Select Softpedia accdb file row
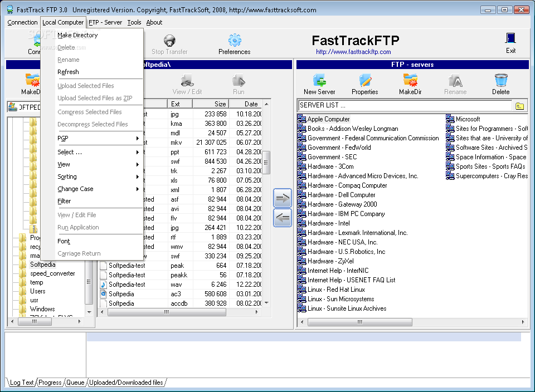This screenshot has height=392, width=535. [181, 303]
